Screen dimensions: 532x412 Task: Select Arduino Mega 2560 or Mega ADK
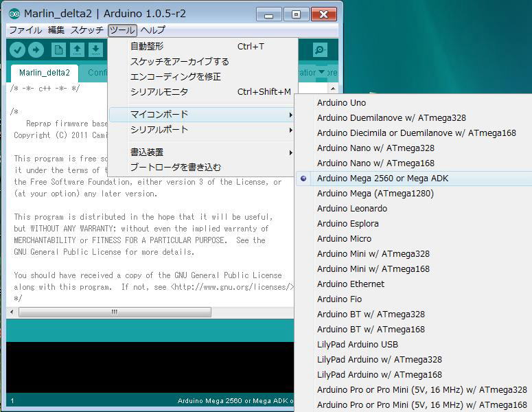click(414, 179)
